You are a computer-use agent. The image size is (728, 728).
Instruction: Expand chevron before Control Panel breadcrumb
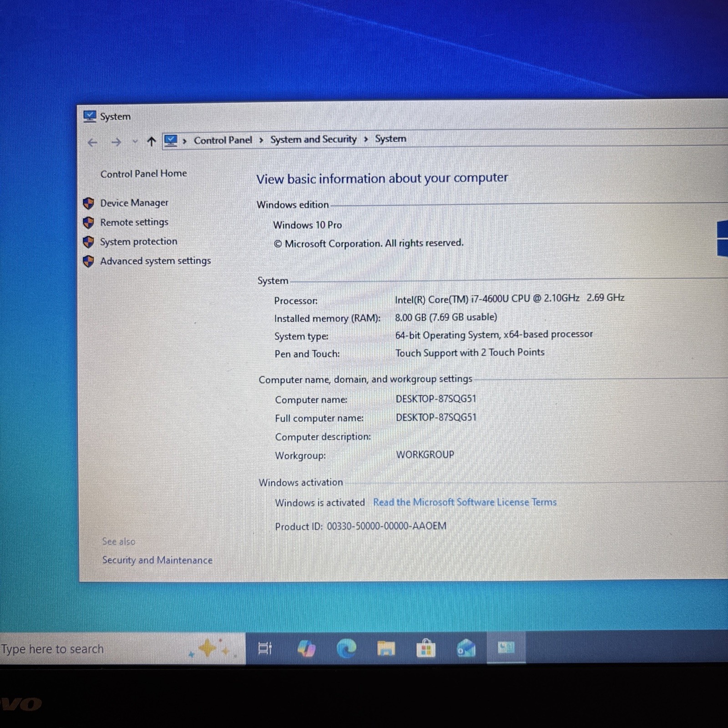coord(185,141)
